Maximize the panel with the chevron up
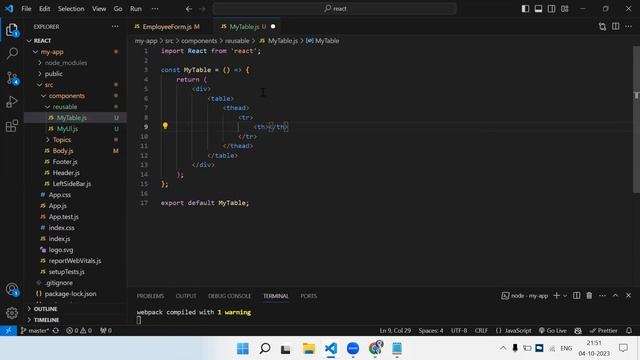Viewport: 640px width, 360px height. pos(616,296)
